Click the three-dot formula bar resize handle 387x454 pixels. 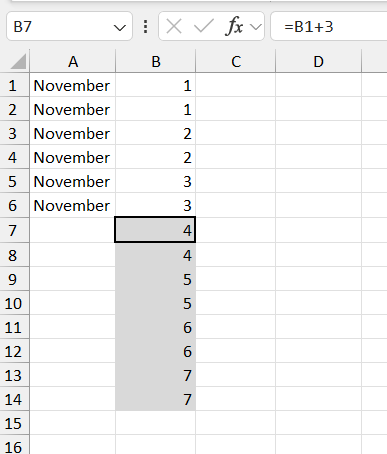145,26
